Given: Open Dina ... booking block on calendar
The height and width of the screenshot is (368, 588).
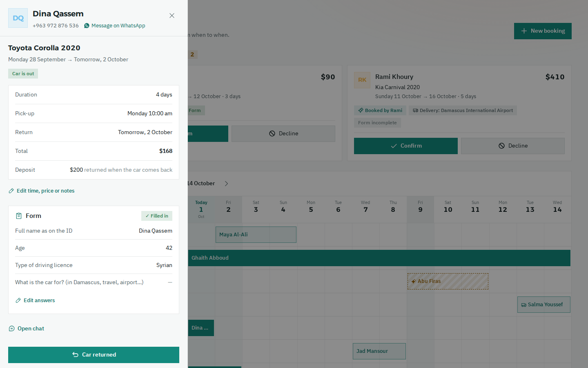Looking at the screenshot, I should point(201,328).
